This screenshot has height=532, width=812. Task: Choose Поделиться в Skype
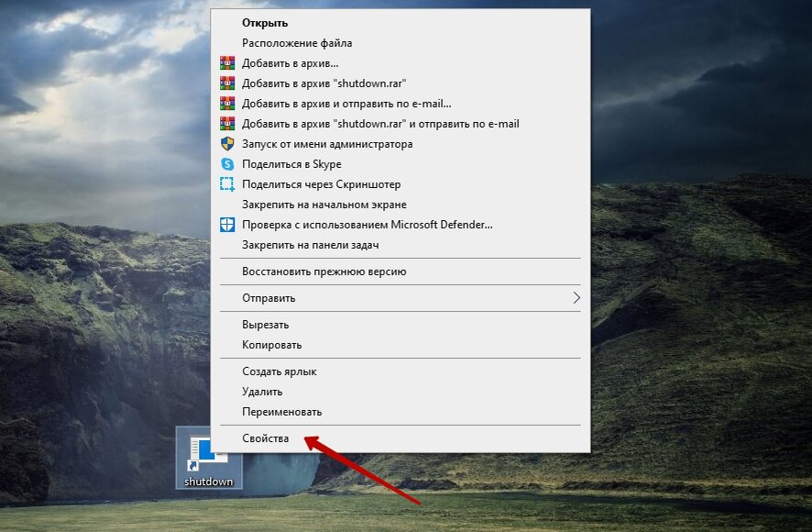coord(400,164)
